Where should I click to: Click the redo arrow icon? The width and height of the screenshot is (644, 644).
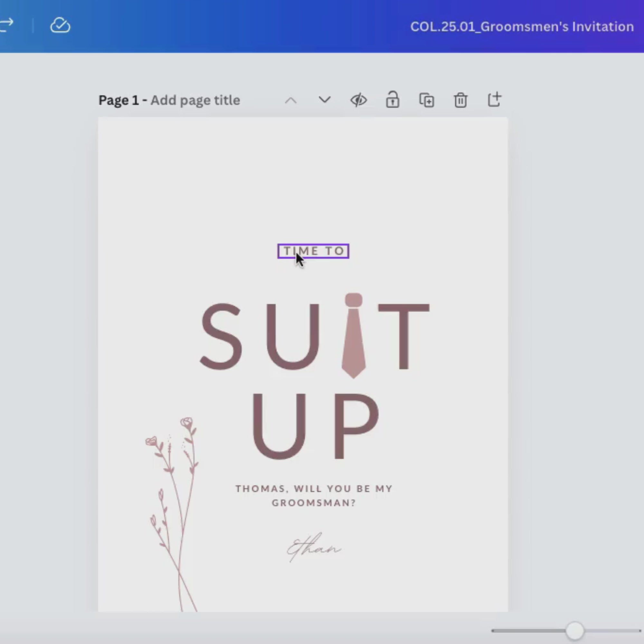(x=6, y=25)
